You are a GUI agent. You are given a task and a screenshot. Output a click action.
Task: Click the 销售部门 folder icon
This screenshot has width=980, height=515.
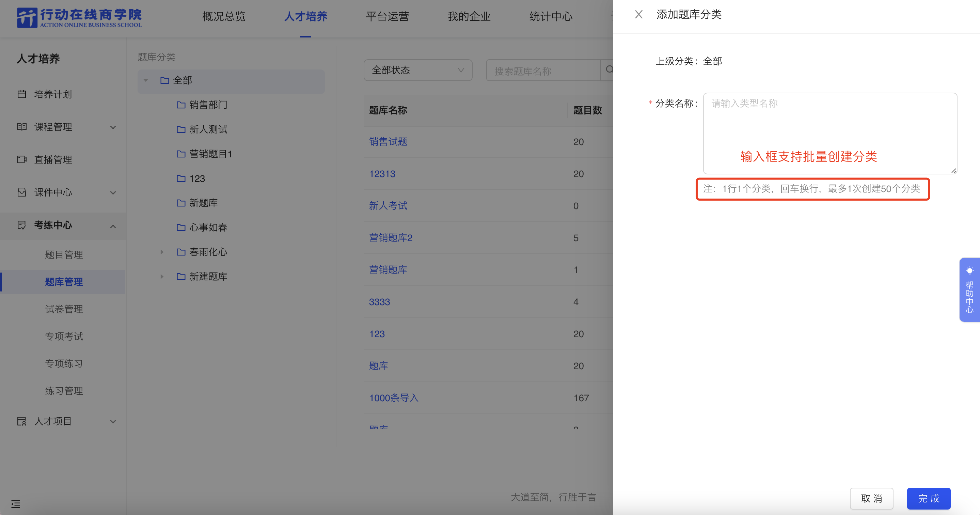(181, 105)
